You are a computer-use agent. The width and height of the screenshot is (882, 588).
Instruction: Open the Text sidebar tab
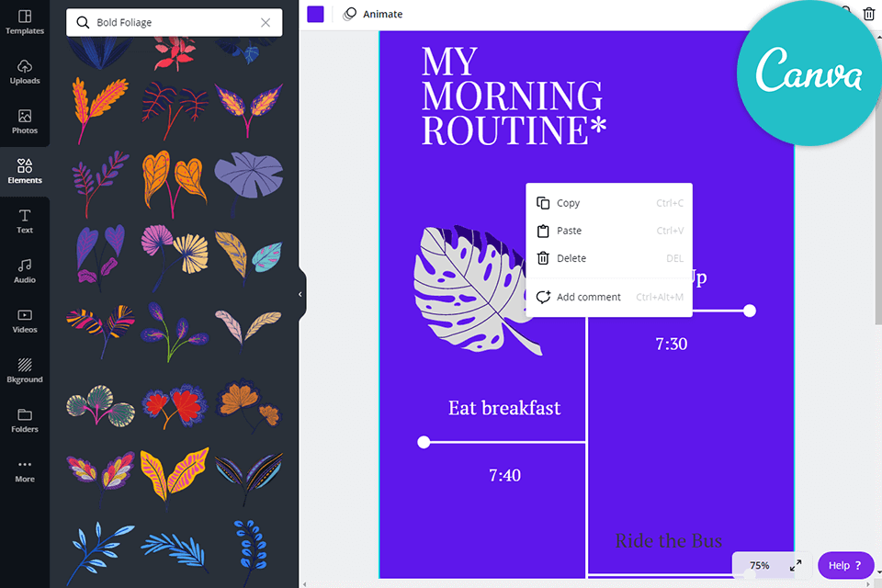click(x=25, y=221)
